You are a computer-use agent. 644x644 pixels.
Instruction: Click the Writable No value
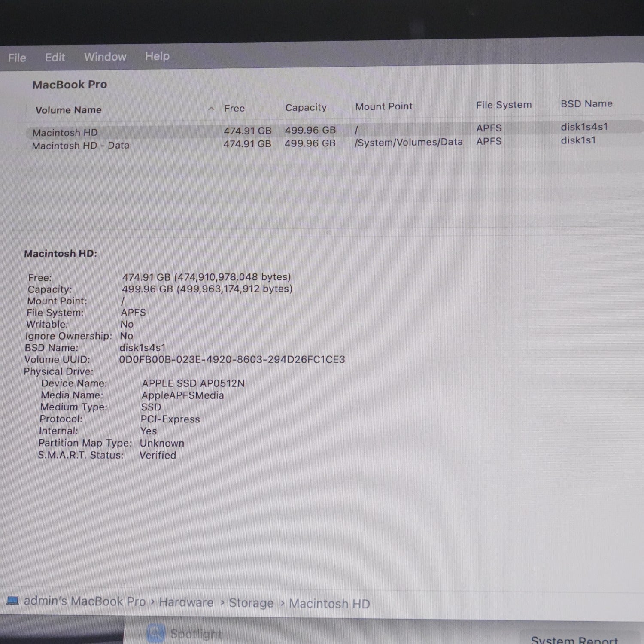coord(127,324)
